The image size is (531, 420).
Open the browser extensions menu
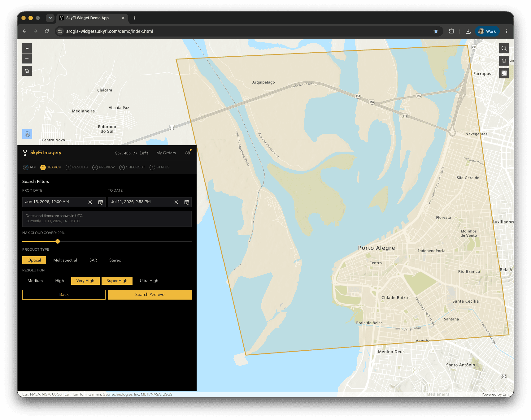pos(452,31)
